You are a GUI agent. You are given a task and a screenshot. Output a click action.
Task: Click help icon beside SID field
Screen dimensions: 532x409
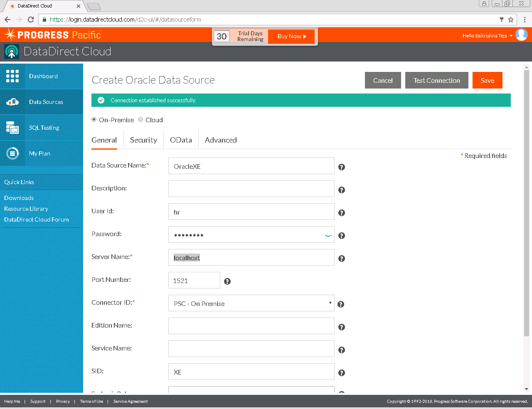[x=342, y=373]
